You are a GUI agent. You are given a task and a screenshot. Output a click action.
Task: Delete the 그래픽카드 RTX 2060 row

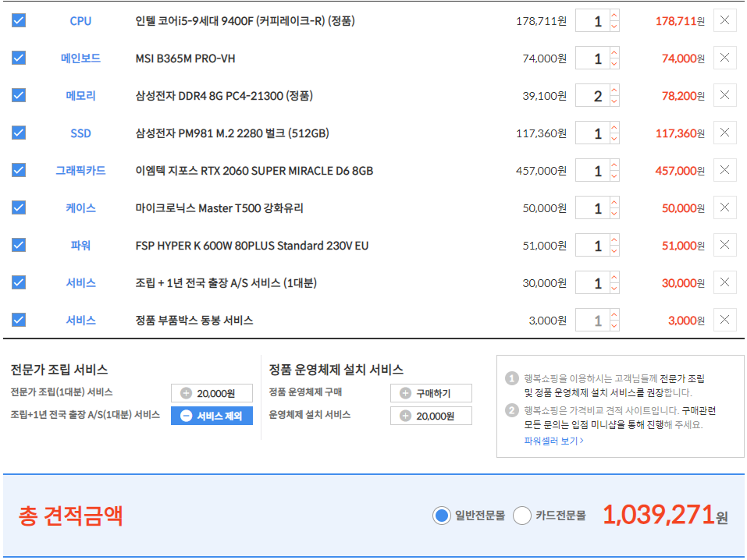[724, 170]
